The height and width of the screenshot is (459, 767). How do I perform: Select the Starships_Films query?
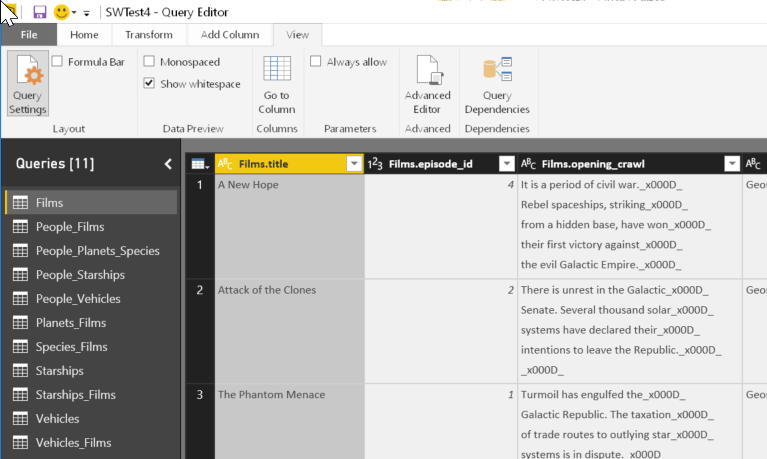[x=91, y=394]
